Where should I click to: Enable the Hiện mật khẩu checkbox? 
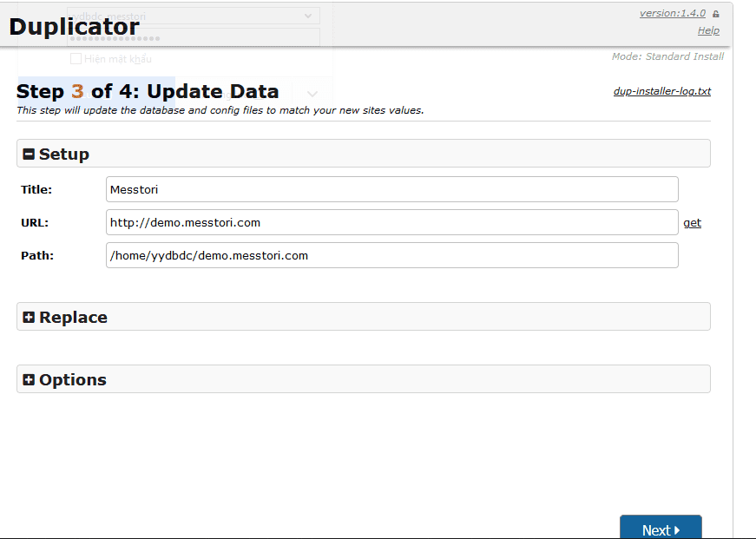coord(76,58)
